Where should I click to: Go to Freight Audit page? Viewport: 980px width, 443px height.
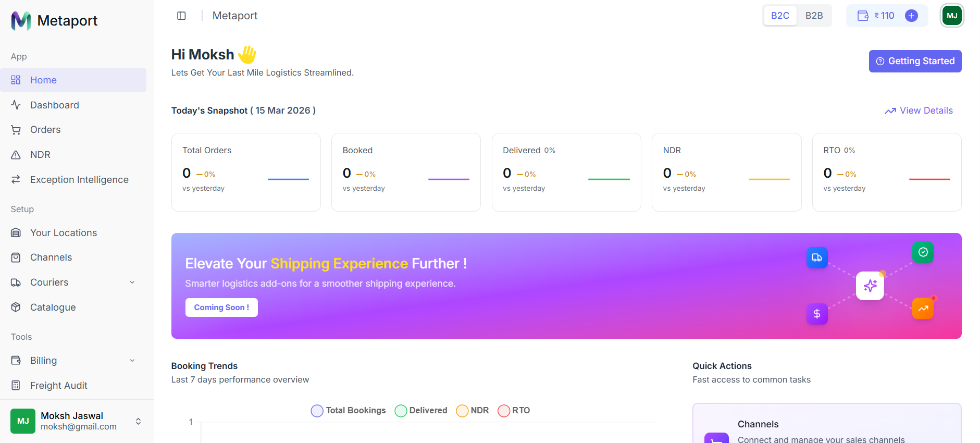click(x=58, y=386)
